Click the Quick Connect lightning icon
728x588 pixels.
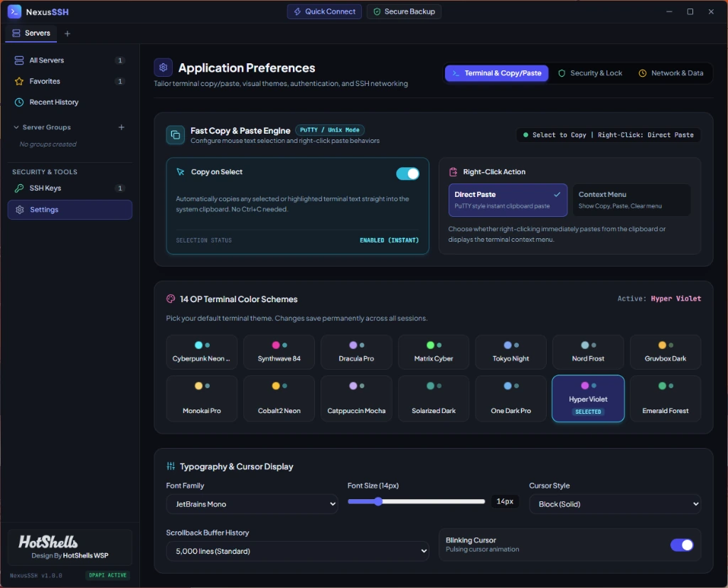click(x=297, y=11)
